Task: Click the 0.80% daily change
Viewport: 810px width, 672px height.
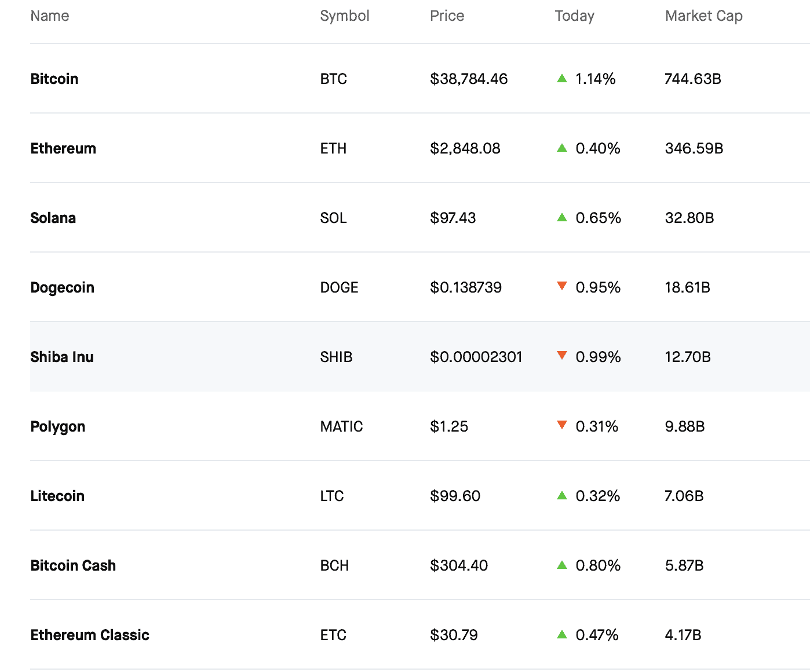Action: click(x=598, y=565)
